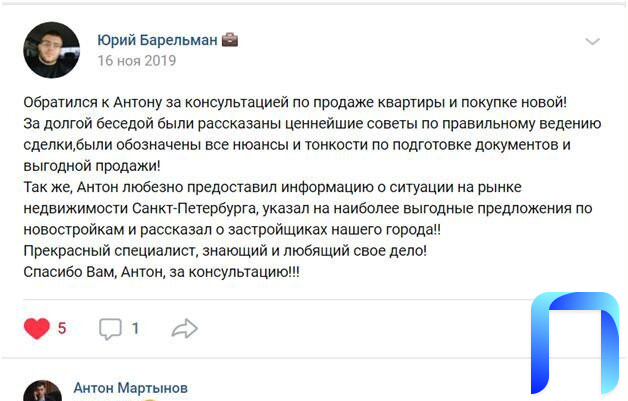Screen dimensions: 628x401
Task: Open Юрий Барельман's round avatar photo
Action: pos(52,50)
